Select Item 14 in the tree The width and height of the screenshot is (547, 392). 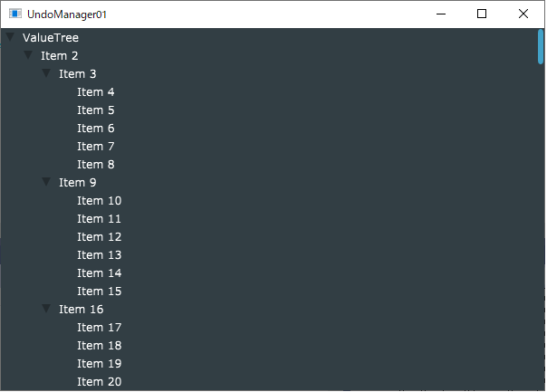click(x=99, y=273)
